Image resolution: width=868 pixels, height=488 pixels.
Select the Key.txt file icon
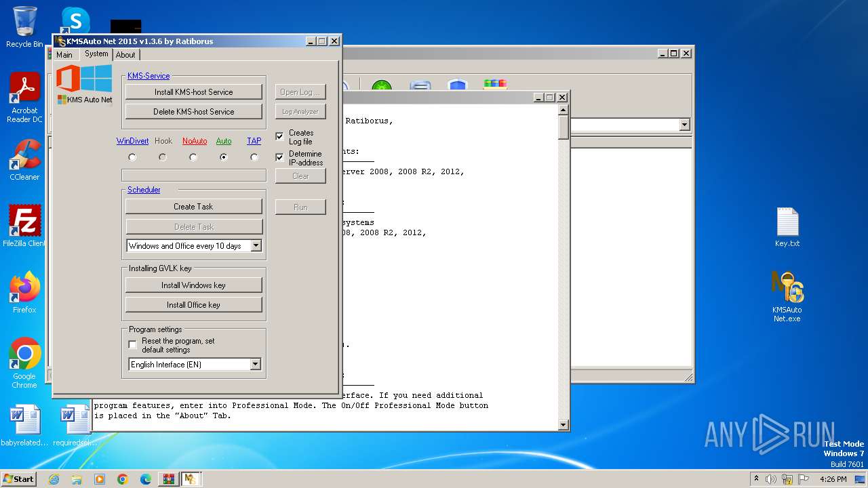[787, 228]
